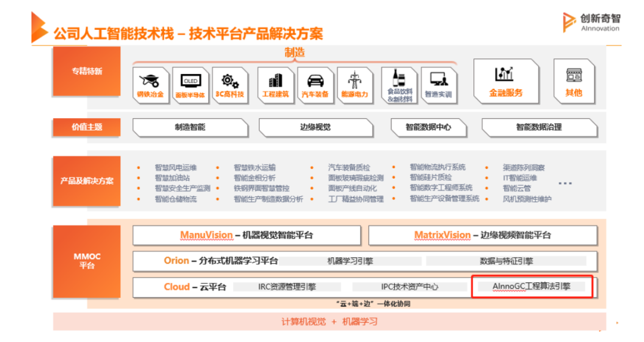Click the 食品饮料&新材料 bottle icon

pyautogui.click(x=399, y=78)
